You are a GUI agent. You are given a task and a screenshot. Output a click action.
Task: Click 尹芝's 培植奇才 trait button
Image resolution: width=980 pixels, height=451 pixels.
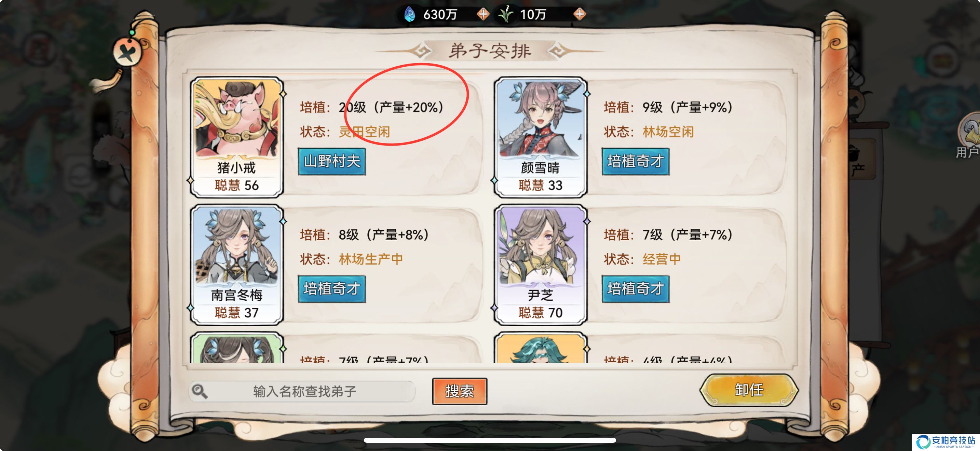(635, 289)
